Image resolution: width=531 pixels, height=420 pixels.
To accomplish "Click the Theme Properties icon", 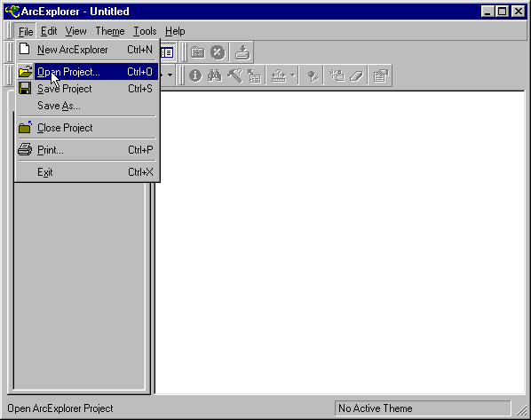I will pyautogui.click(x=381, y=75).
